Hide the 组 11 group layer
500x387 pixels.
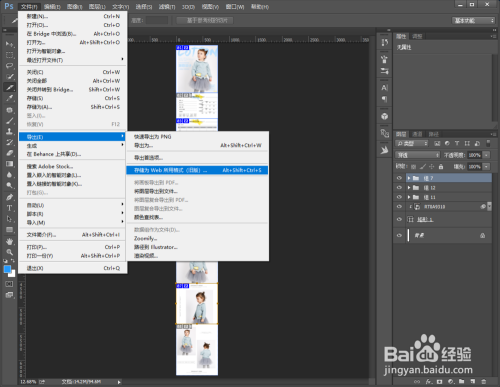[x=399, y=197]
